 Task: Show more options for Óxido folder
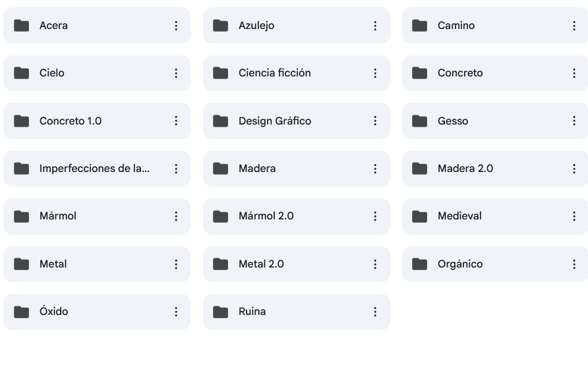(x=176, y=312)
